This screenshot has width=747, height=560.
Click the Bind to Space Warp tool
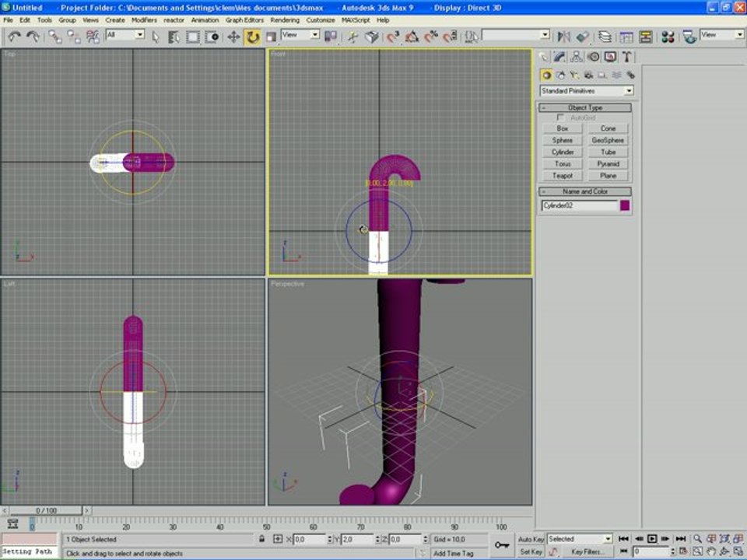point(93,37)
